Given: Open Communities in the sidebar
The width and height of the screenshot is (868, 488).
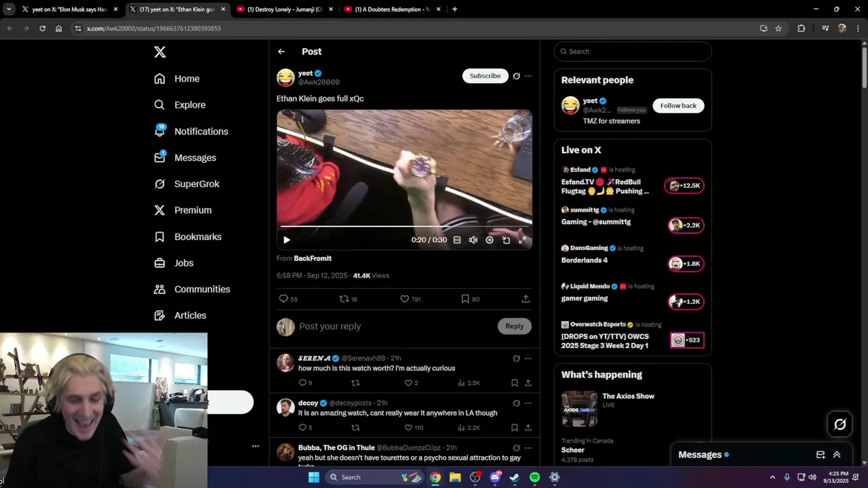Looking at the screenshot, I should (x=192, y=289).
